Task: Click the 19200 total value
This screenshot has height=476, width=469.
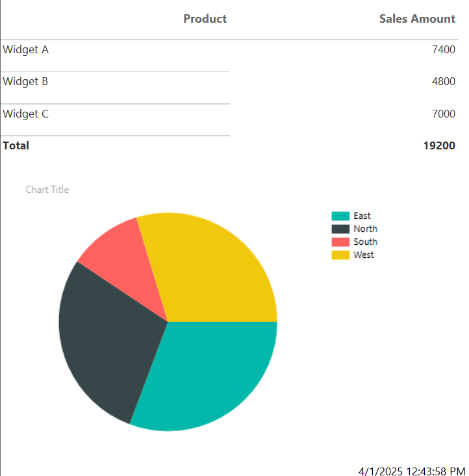Action: (x=439, y=145)
